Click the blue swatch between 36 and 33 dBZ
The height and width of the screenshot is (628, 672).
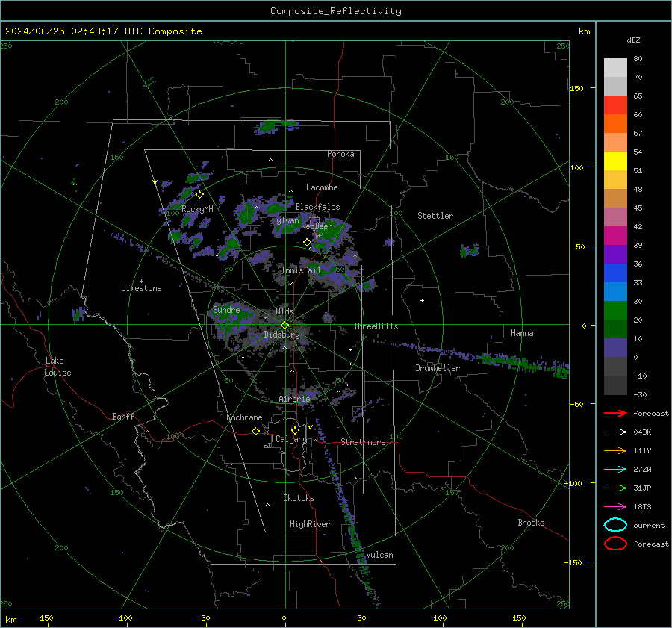coord(615,273)
